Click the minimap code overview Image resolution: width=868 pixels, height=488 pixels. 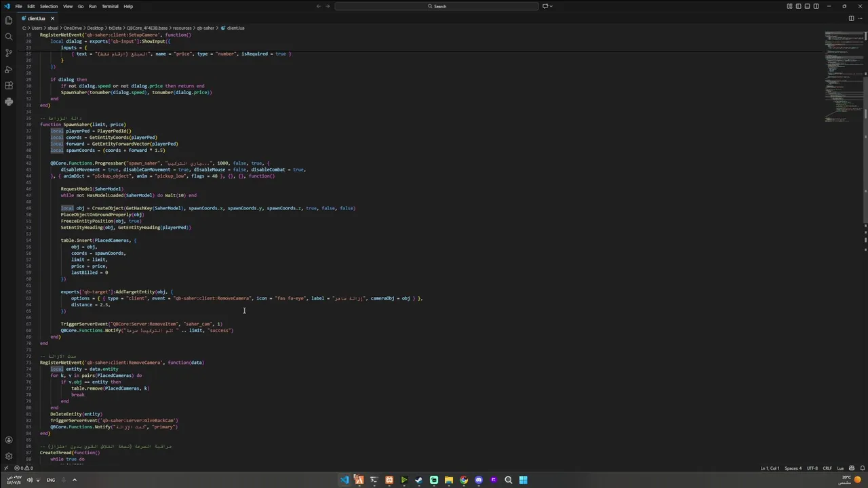click(843, 76)
